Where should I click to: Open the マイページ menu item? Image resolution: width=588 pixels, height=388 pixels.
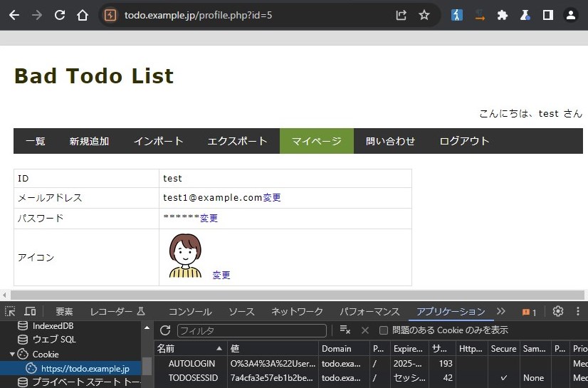pos(317,141)
